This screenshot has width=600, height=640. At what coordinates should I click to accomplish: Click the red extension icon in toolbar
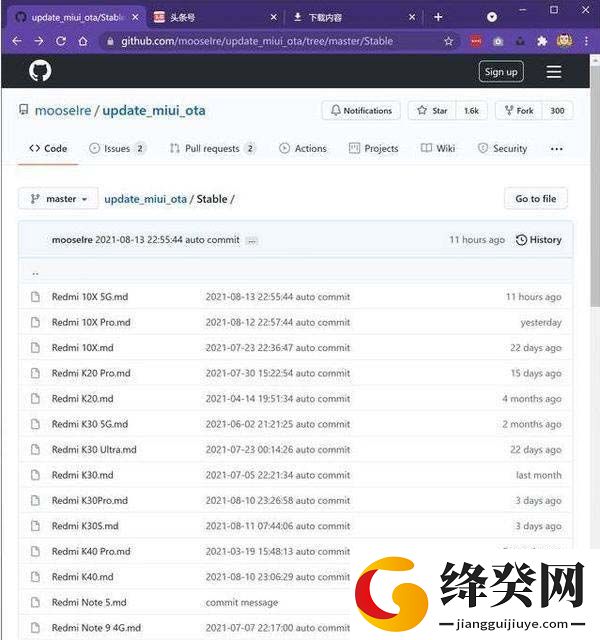coord(476,41)
